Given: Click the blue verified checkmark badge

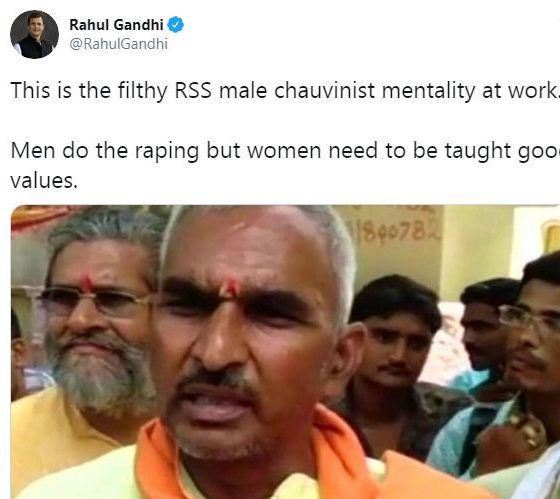Looking at the screenshot, I should pos(175,25).
